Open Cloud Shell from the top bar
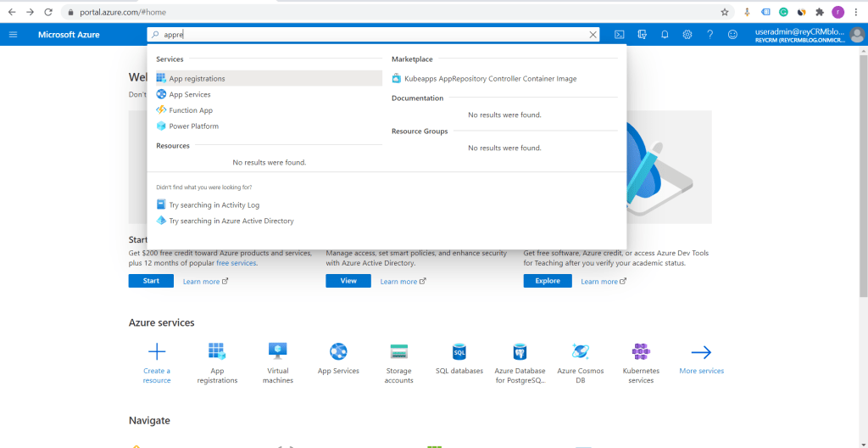 pos(620,35)
